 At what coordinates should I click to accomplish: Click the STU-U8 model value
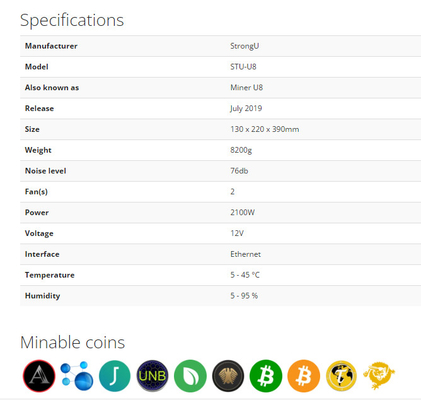[x=243, y=67]
